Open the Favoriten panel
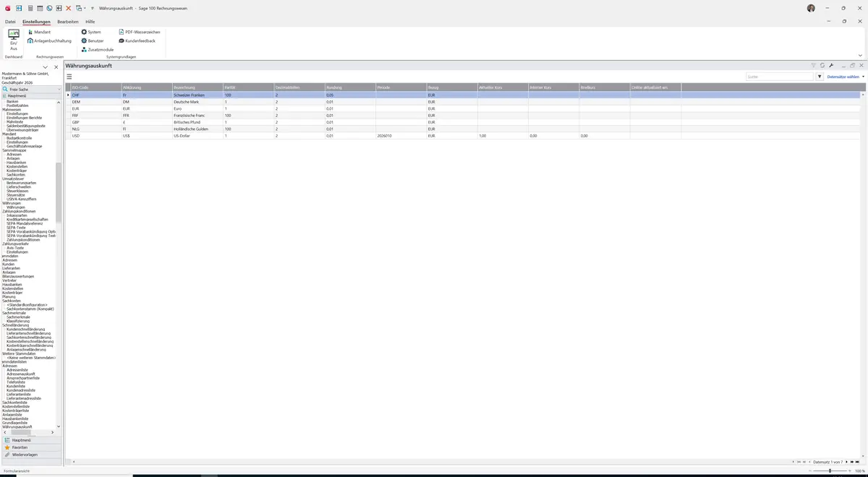The image size is (868, 477). 20,447
